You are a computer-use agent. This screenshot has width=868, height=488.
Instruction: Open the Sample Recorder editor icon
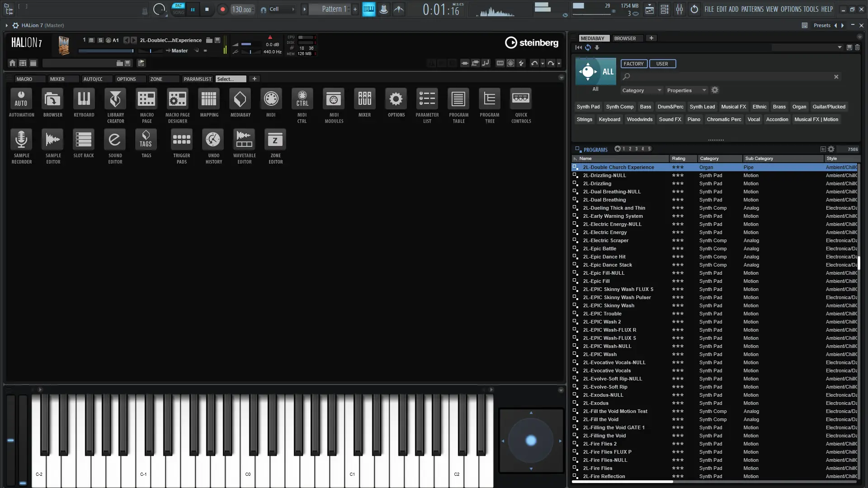click(21, 140)
